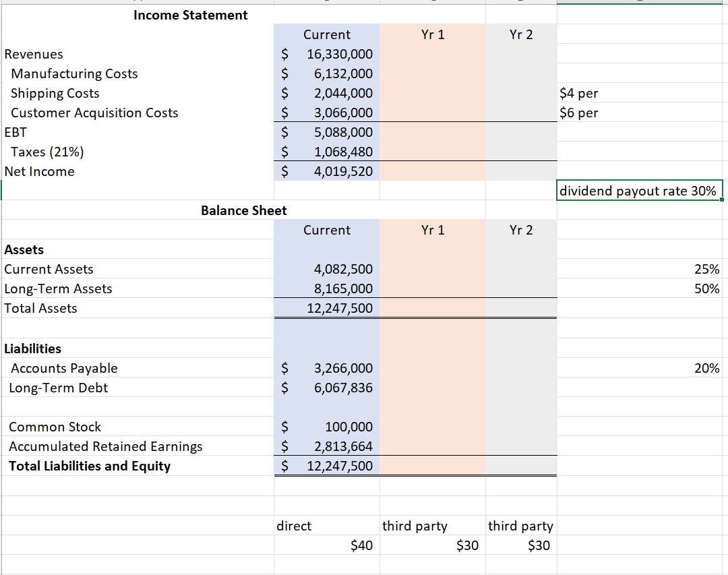Select Long-Term Assets value 8,165,000
The image size is (728, 575).
point(327,289)
